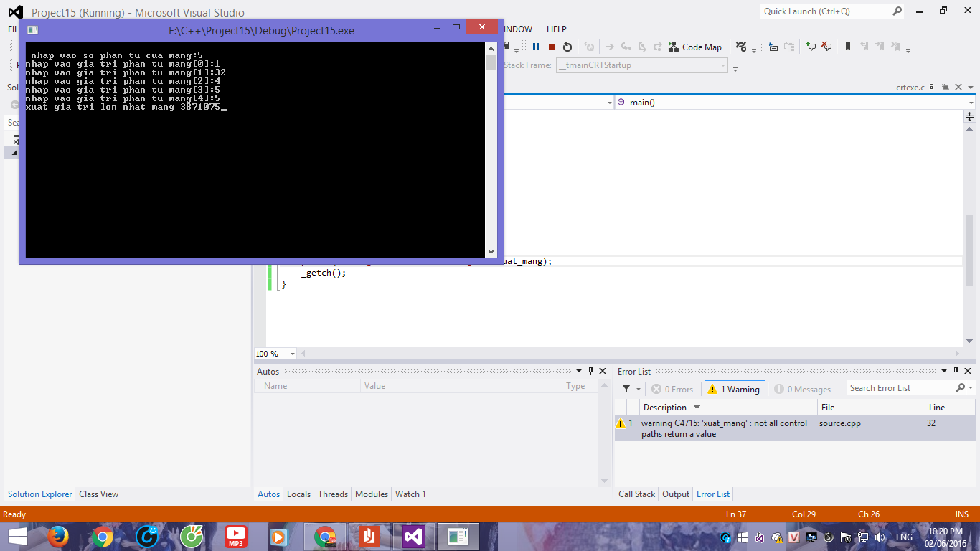Toggle the 0 Messages filter
The image size is (980, 551).
pos(802,389)
